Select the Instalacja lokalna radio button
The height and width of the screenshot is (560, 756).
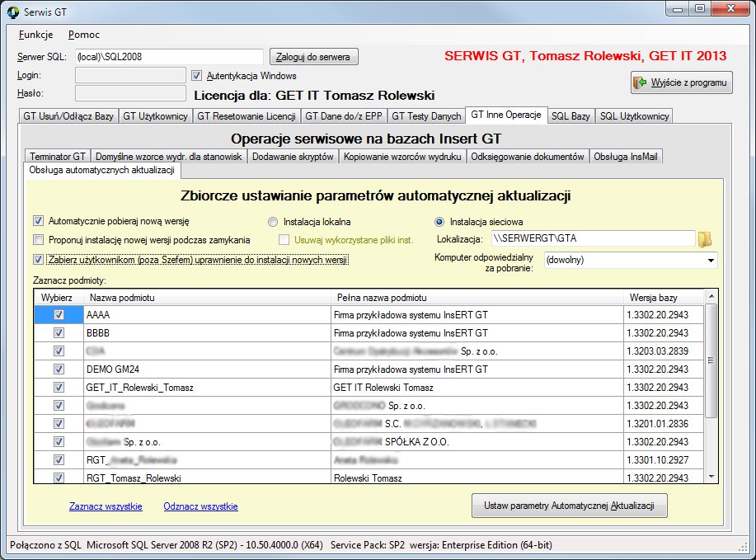[x=273, y=222]
